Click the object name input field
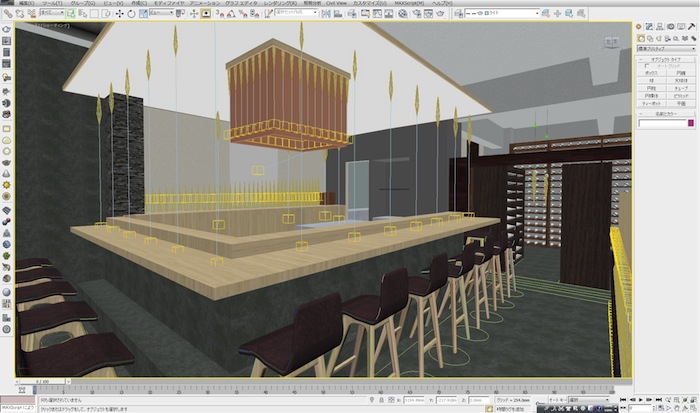The image size is (700, 413). 660,123
